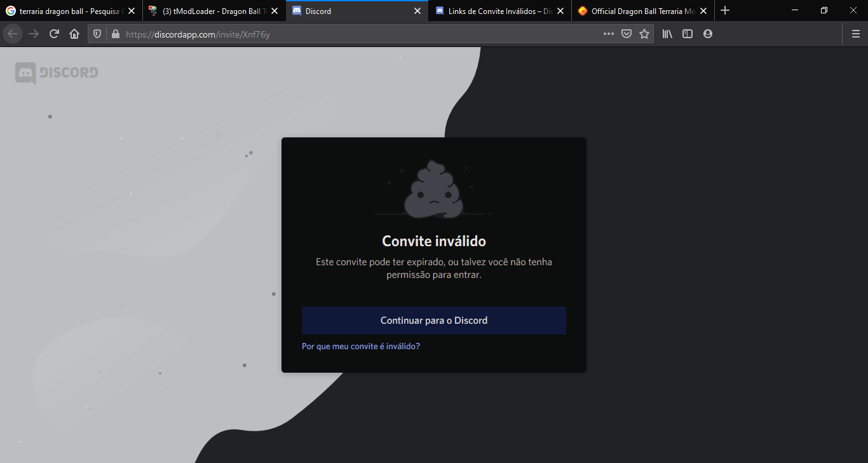Close the Discord invite tab

[x=417, y=11]
